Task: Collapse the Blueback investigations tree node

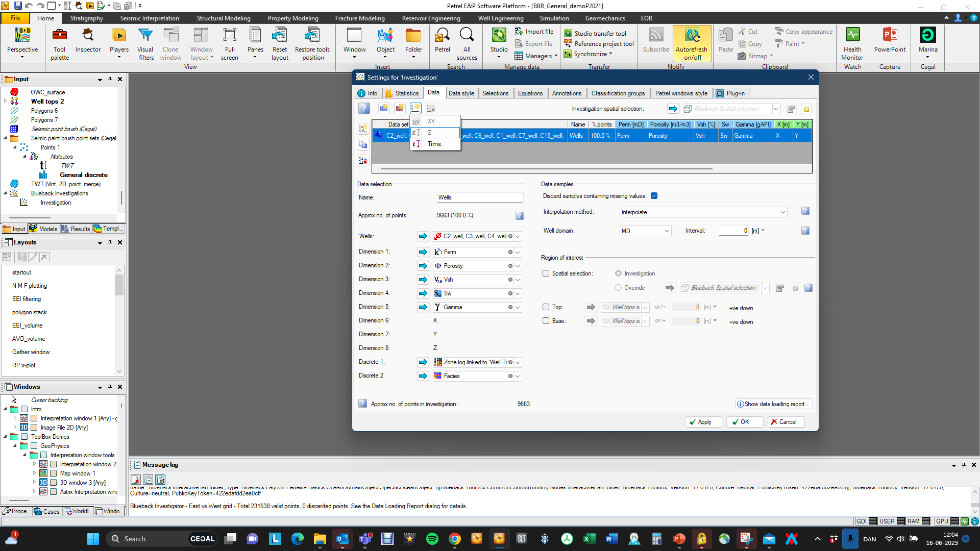Action: pos(6,193)
